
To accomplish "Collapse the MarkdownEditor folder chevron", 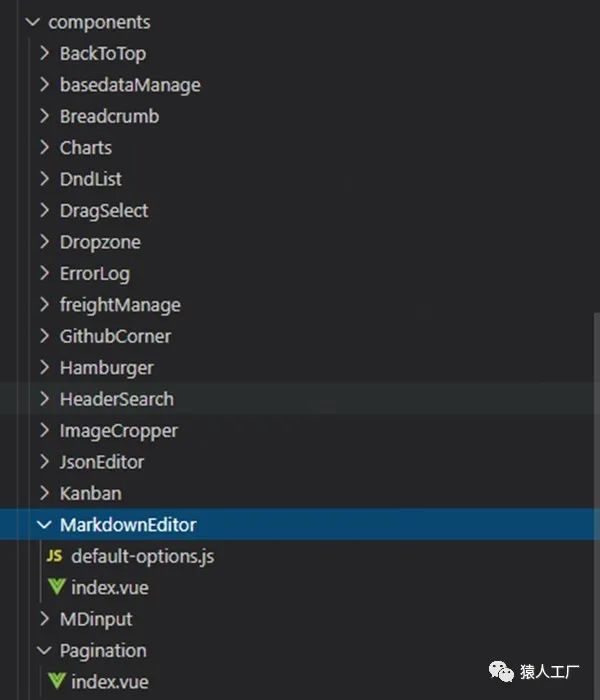I will pyautogui.click(x=44, y=524).
